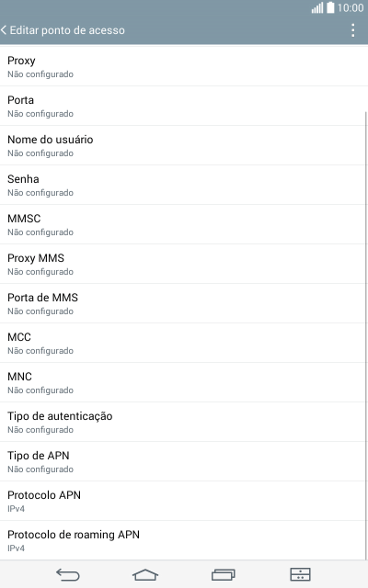Screen dimensions: 368x588
Task: Open Tipo de autenticação options
Action: [x=182, y=422]
